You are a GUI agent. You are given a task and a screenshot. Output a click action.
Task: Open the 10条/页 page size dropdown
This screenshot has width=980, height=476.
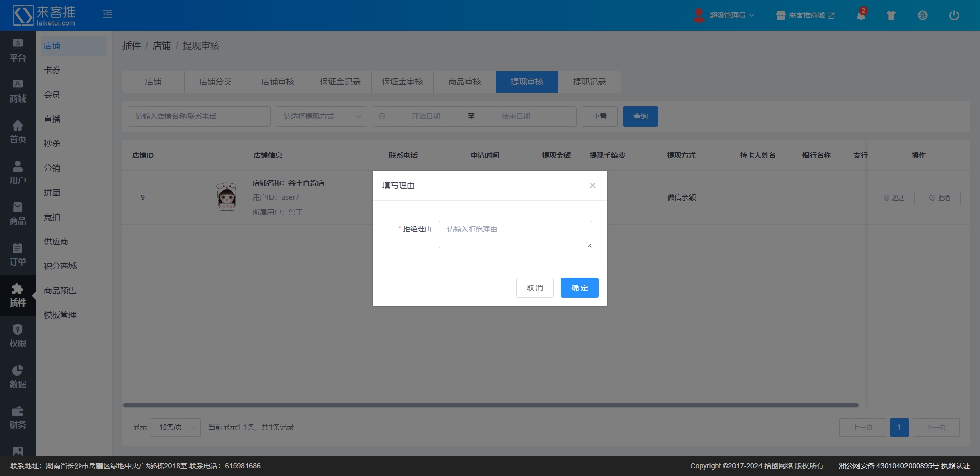(x=175, y=428)
